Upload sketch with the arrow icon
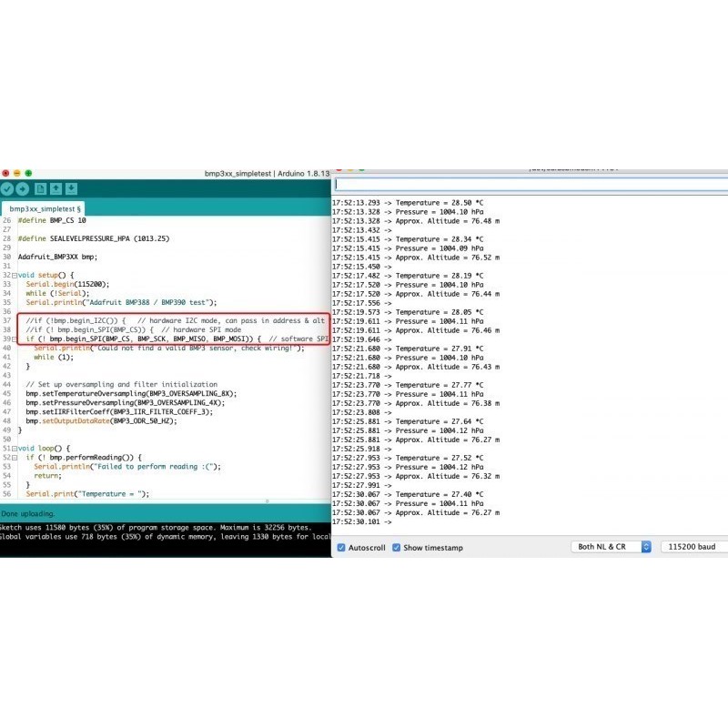Image resolution: width=728 pixels, height=728 pixels. click(23, 188)
